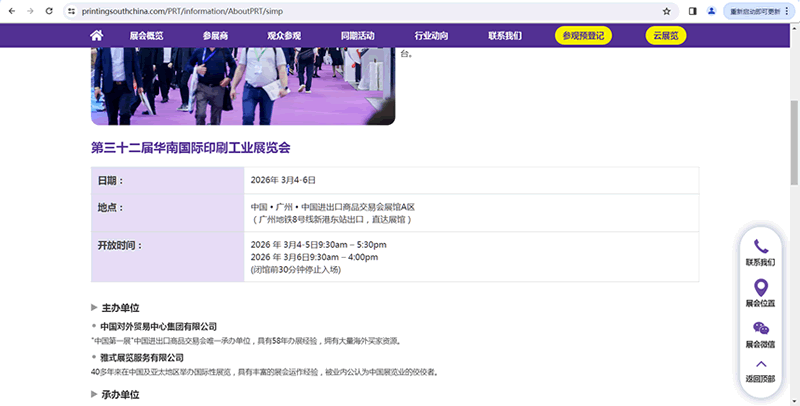This screenshot has height=406, width=800.
Task: Expand the 主办单位 section triangle
Action: tap(95, 308)
